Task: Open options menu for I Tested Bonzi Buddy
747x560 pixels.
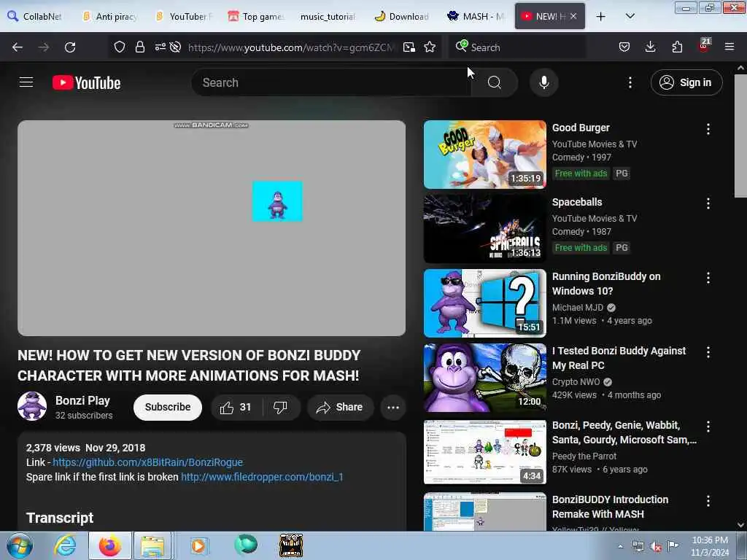Action: pos(708,352)
